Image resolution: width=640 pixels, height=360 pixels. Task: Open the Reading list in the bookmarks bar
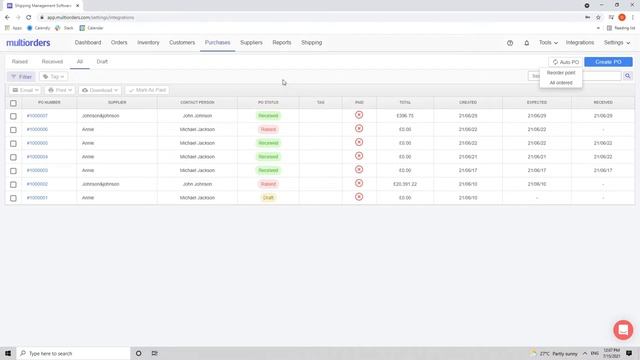[621, 28]
